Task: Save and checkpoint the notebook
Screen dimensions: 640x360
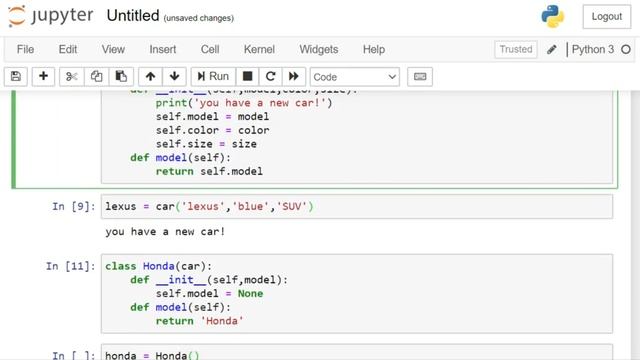Action: pos(16,76)
